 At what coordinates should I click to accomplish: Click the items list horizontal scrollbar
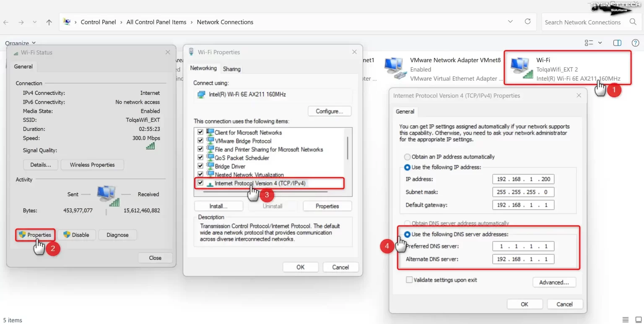[265, 192]
